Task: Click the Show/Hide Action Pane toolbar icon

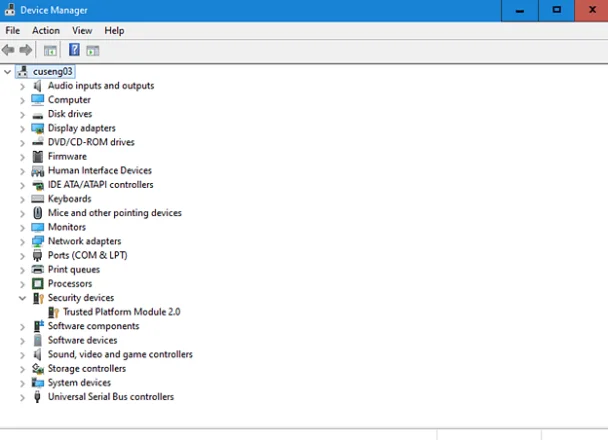Action: pyautogui.click(x=93, y=50)
